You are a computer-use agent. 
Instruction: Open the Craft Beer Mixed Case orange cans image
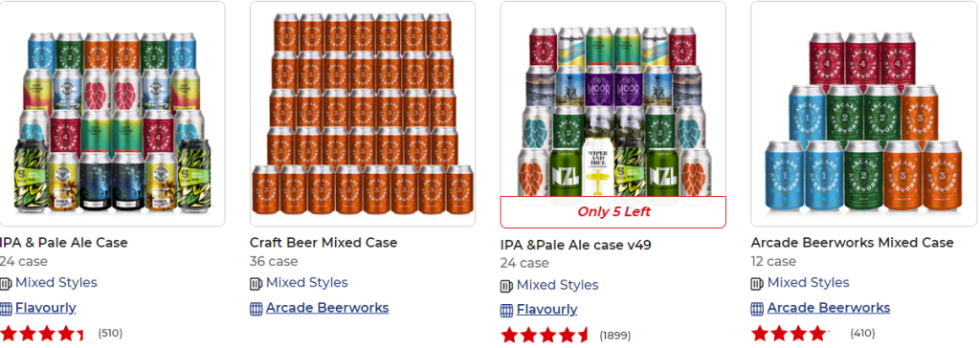363,114
